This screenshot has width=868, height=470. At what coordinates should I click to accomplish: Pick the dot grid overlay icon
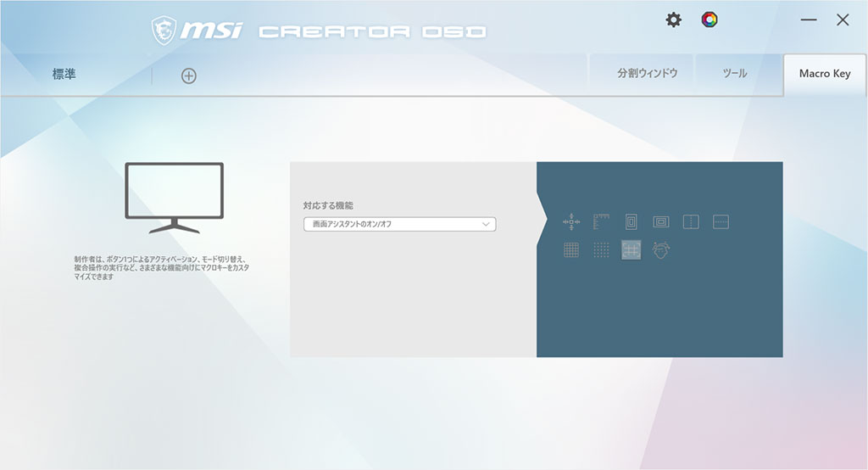coord(601,249)
